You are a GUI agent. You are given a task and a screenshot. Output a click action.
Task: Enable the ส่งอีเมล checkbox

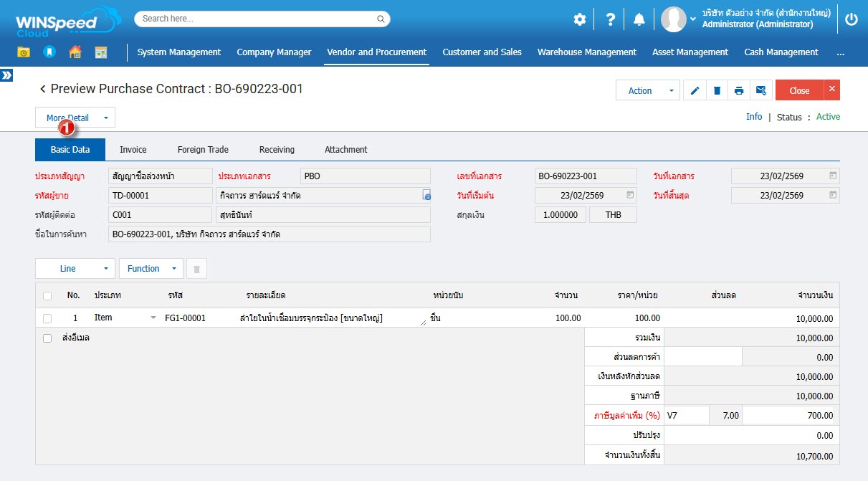coord(47,338)
